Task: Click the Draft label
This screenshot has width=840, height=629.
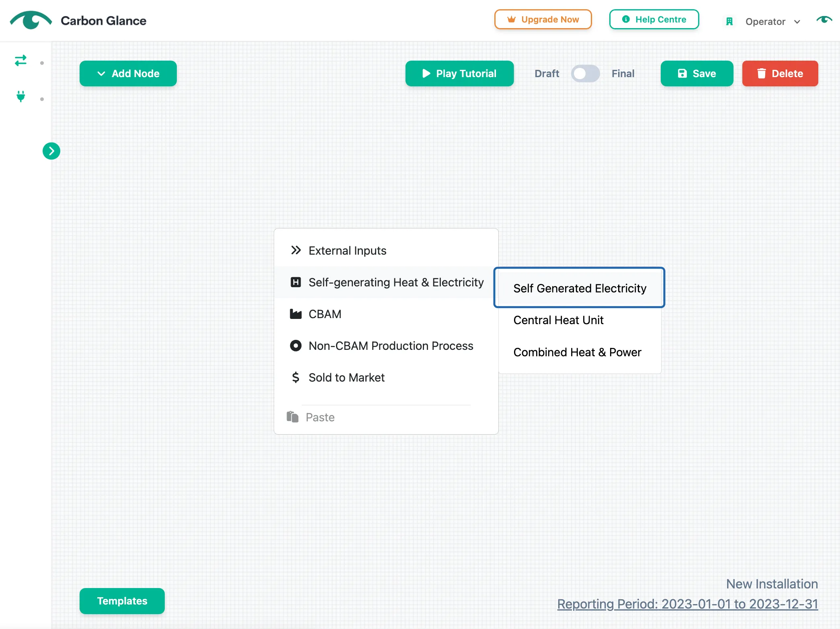Action: [x=547, y=74]
